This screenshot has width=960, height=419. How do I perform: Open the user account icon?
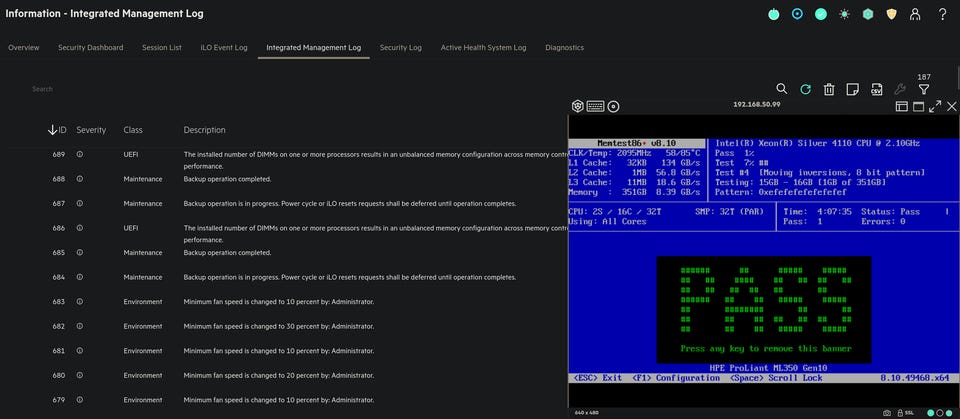[x=915, y=14]
